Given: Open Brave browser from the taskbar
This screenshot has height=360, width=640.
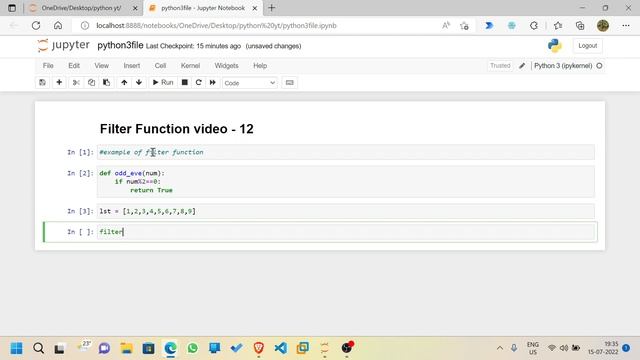Looking at the screenshot, I should (259, 348).
